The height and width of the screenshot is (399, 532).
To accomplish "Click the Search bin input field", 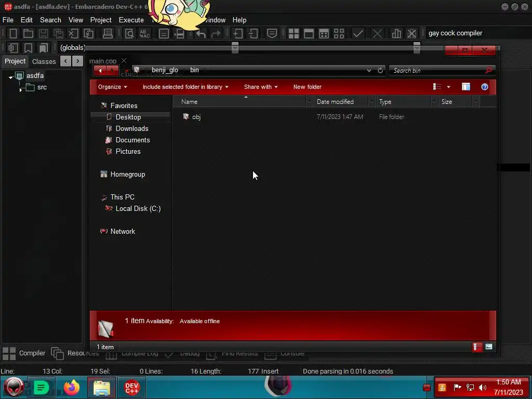I will point(442,70).
